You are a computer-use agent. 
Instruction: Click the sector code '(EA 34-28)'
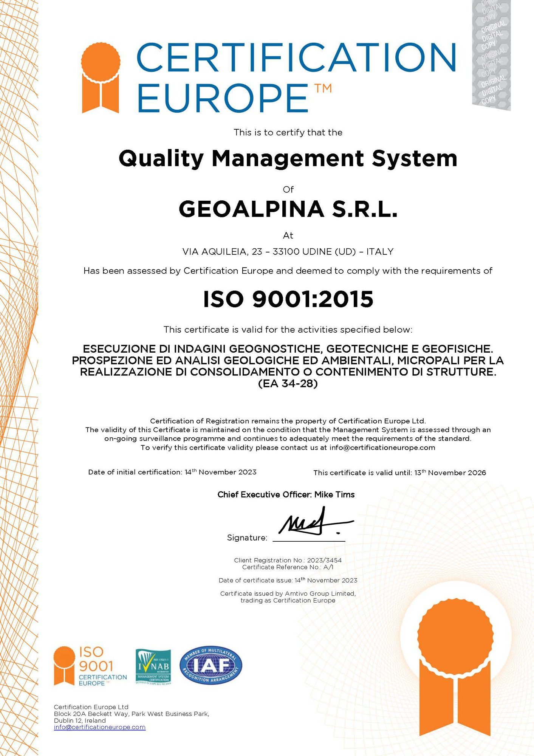coord(288,384)
